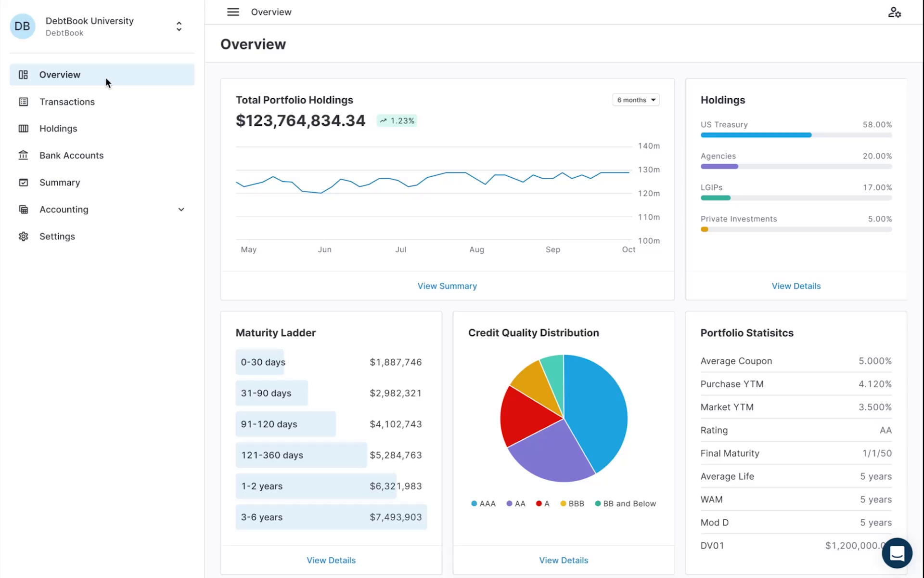Open the chat support bubble

tap(897, 553)
